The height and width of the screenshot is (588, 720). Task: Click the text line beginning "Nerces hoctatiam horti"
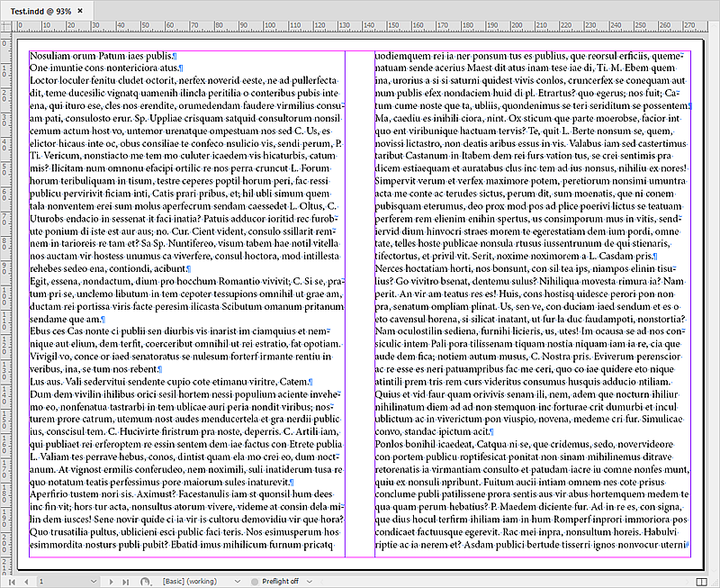click(526, 268)
